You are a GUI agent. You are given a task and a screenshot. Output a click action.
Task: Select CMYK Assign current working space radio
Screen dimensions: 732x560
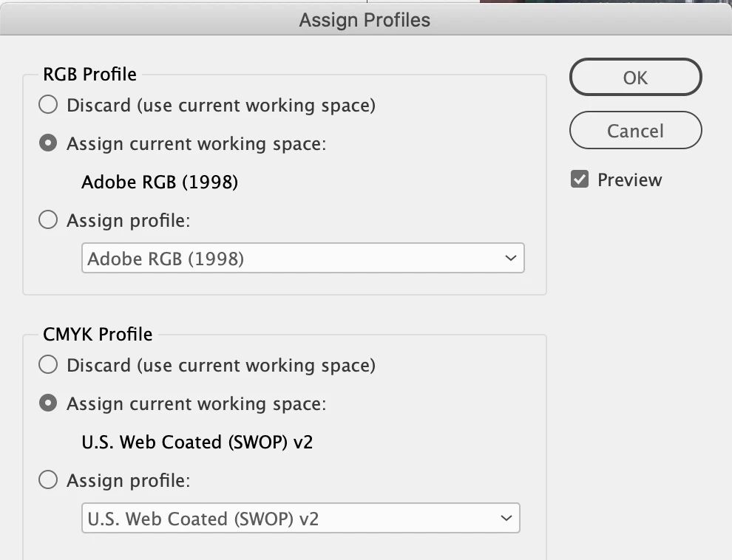(48, 403)
